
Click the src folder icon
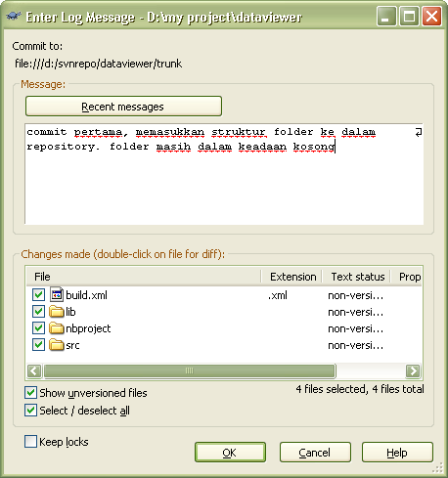pyautogui.click(x=57, y=345)
